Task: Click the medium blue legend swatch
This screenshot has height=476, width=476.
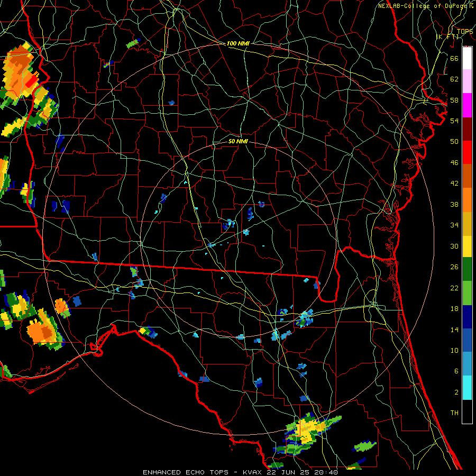Action: point(467,340)
